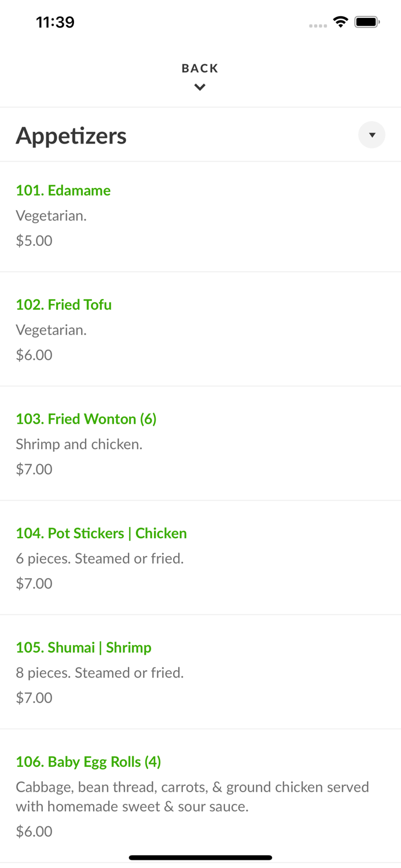Tap the $5.00 price under Edamame
The image size is (401, 868).
[x=34, y=241]
